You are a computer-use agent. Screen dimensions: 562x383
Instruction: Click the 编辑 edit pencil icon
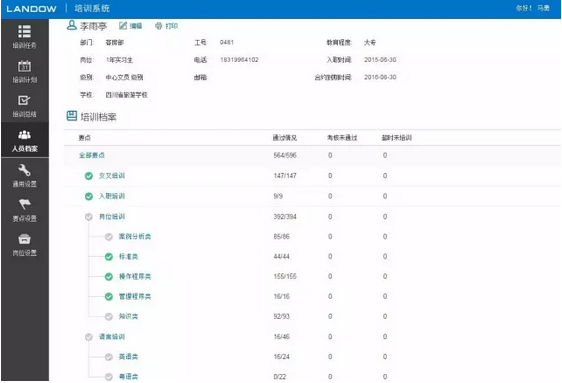(123, 25)
